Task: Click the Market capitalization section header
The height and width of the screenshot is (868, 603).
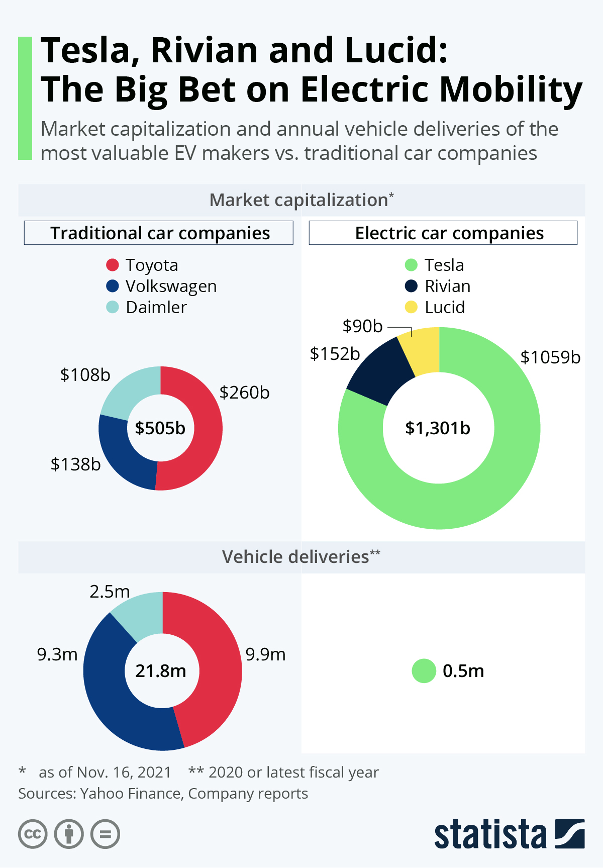Action: click(301, 200)
